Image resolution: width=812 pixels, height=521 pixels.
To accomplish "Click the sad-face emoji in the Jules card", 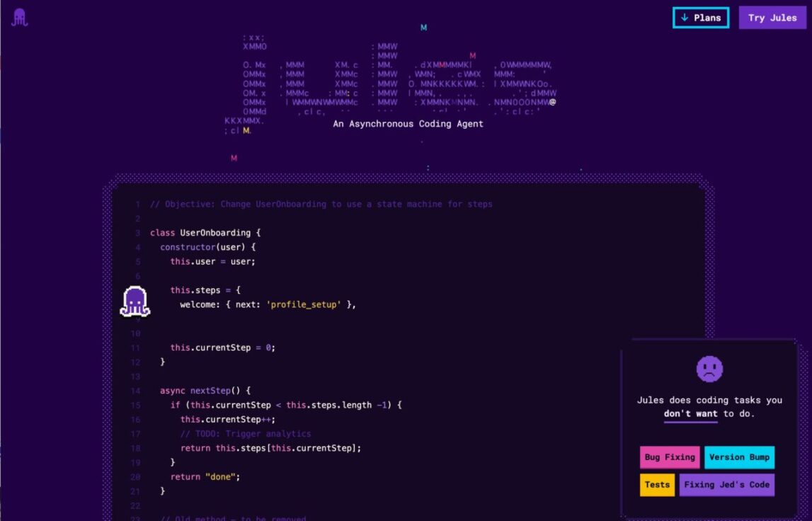I will (x=710, y=368).
